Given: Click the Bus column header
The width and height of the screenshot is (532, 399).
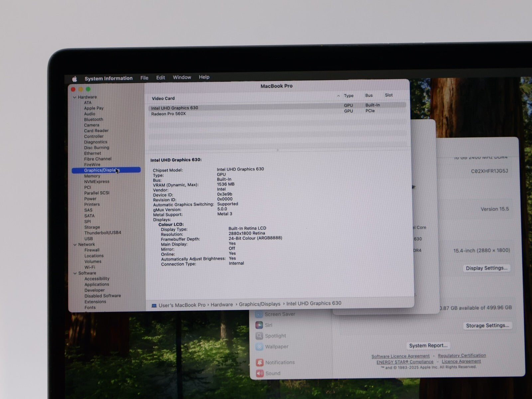Looking at the screenshot, I should tap(369, 95).
